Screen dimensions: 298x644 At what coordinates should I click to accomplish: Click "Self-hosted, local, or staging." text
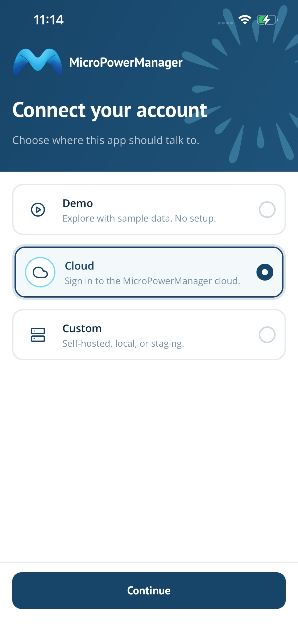(123, 344)
